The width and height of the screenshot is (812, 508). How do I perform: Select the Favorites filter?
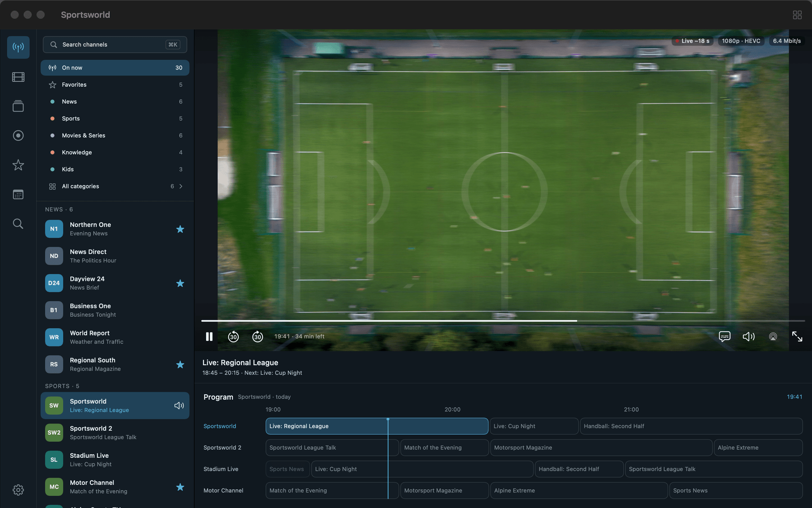[115, 84]
